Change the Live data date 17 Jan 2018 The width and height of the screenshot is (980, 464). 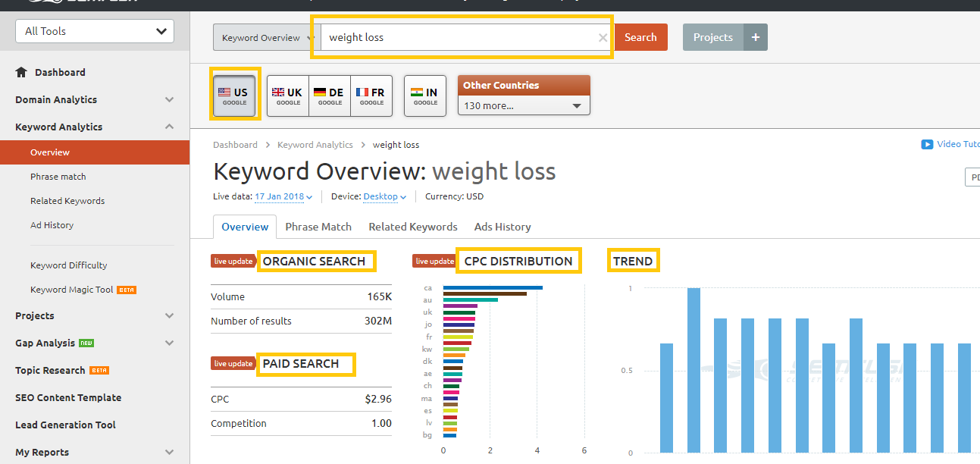point(283,196)
